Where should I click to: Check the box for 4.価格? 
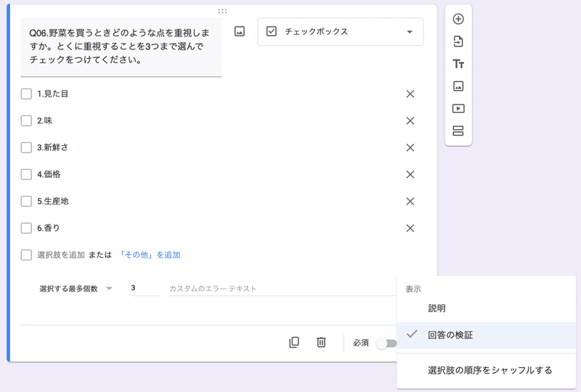26,174
